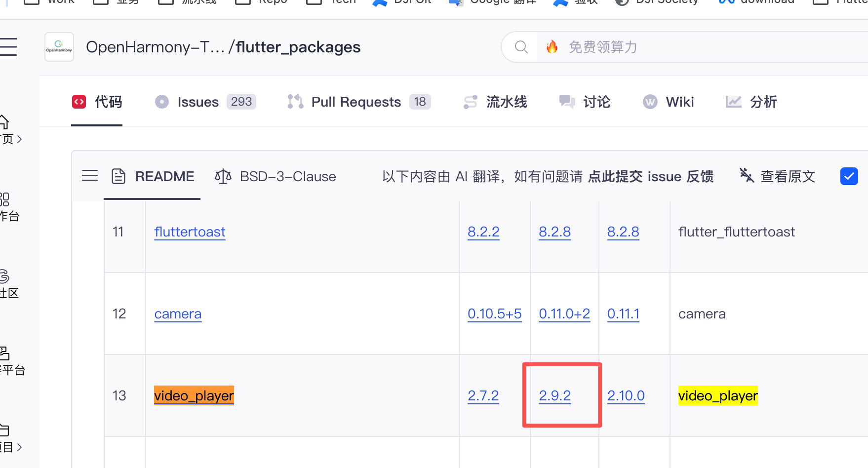Click the 点此提交 issue 反馈 link
This screenshot has height=468, width=868.
tap(650, 176)
